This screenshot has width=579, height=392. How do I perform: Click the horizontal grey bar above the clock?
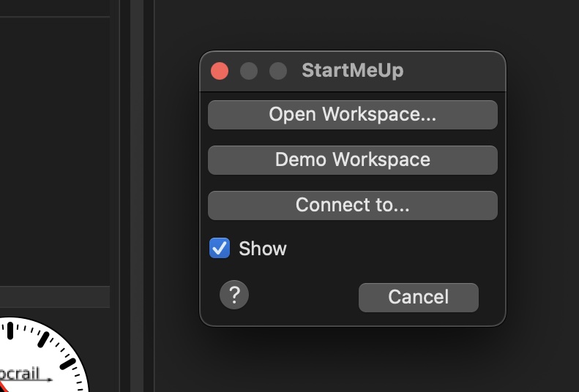55,296
